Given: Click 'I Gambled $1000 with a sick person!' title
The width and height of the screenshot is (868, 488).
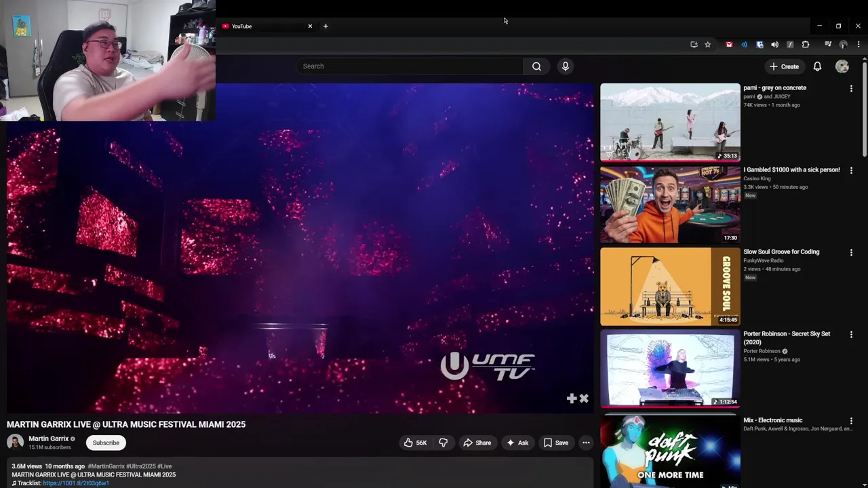Looking at the screenshot, I should click(x=791, y=170).
